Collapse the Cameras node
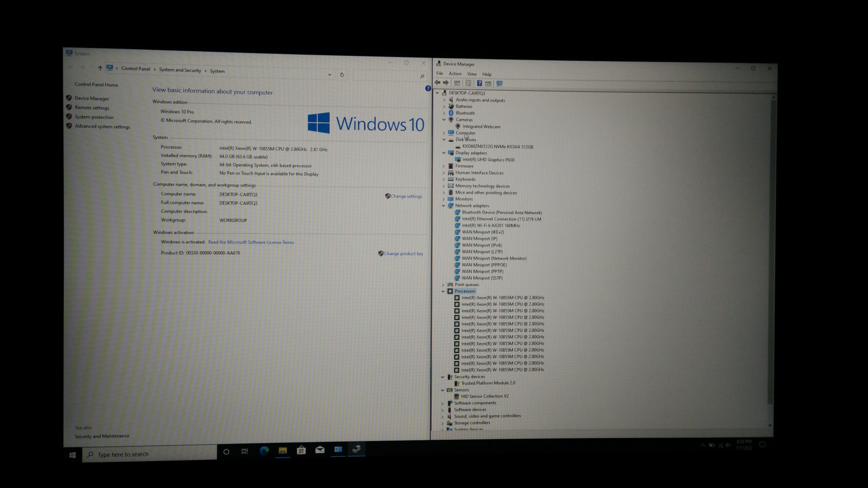The image size is (868, 488). tap(444, 119)
